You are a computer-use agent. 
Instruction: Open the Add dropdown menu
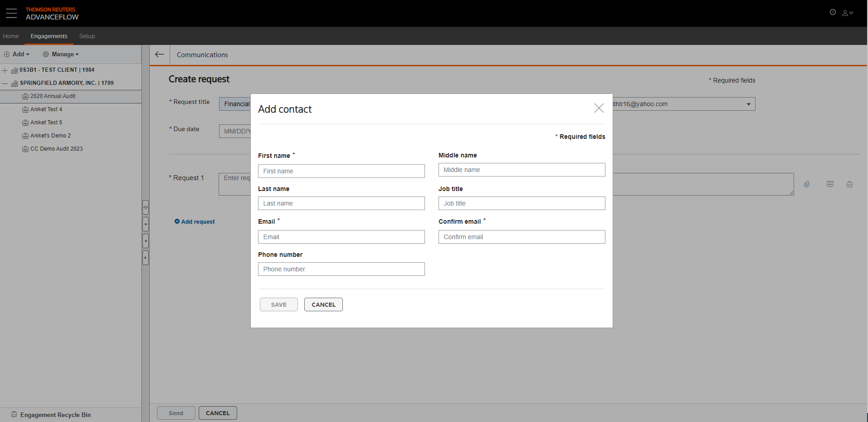[17, 54]
